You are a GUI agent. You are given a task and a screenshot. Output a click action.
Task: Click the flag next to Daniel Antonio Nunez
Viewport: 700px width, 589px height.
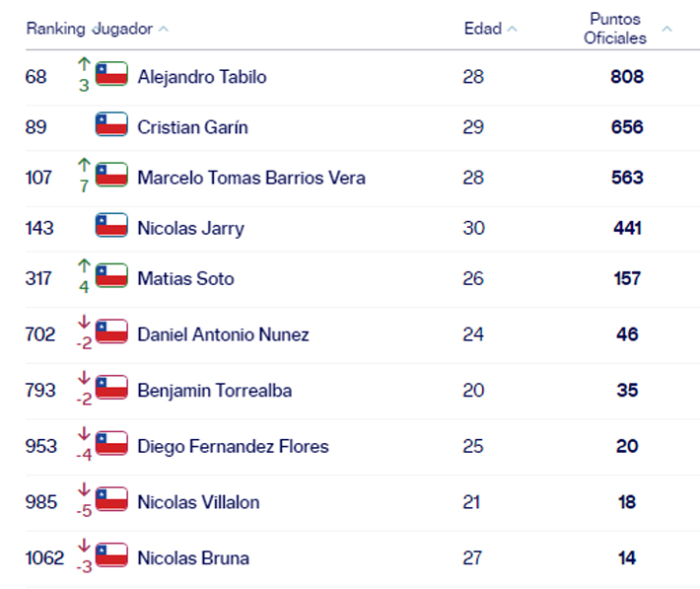[111, 332]
